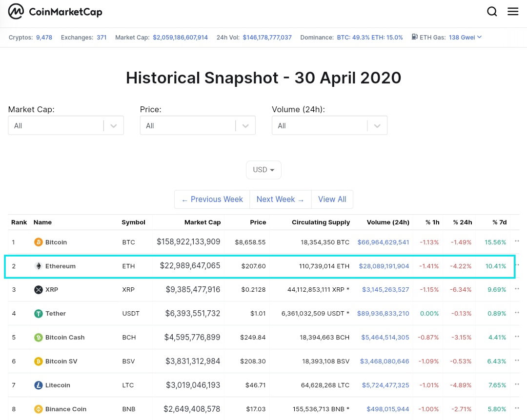The width and height of the screenshot is (527, 420).
Task: Open the Bitcoin row more-options dots
Action: tap(517, 241)
